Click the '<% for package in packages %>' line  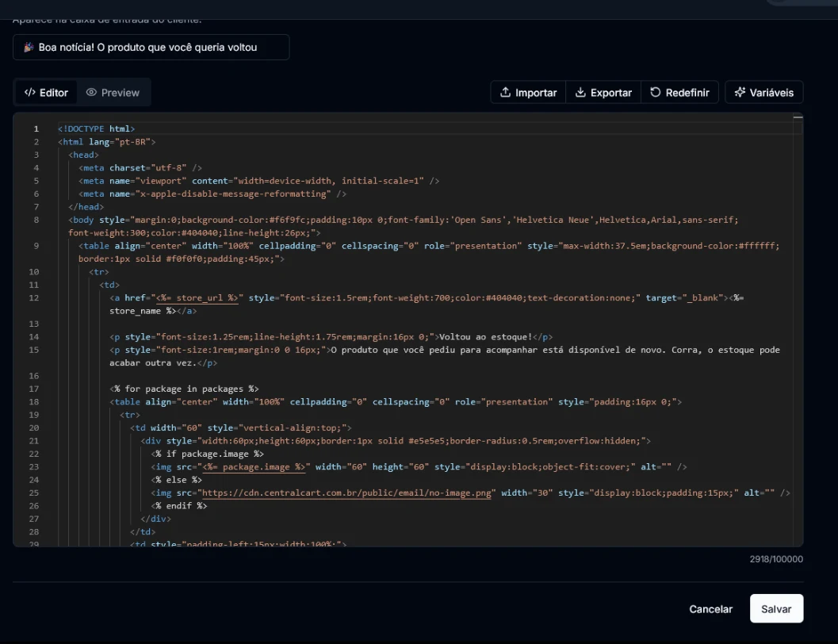184,389
